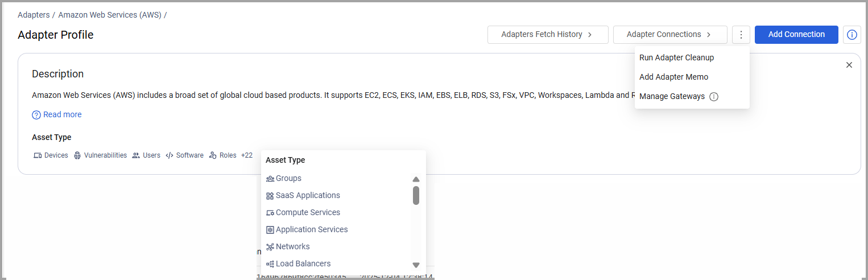868x280 pixels.
Task: Click the Users label
Action: (151, 155)
